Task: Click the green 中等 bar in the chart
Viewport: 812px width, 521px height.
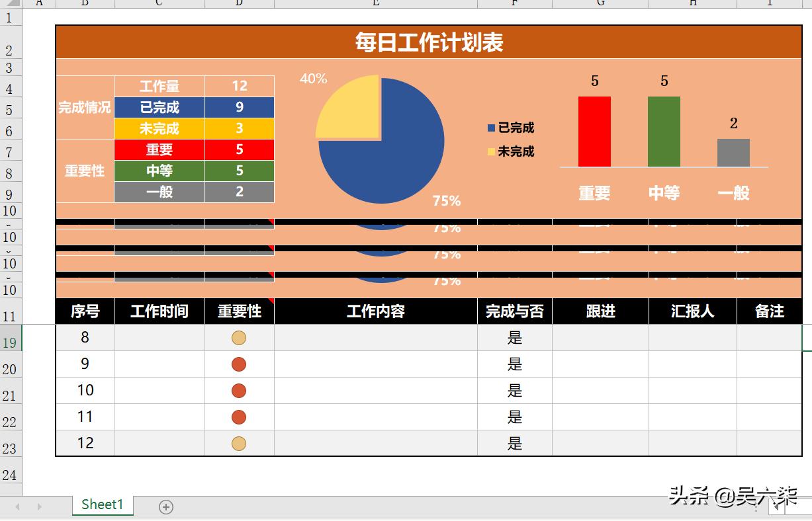Action: [664, 131]
